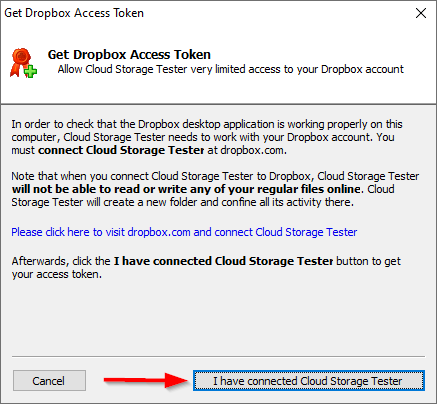The width and height of the screenshot is (437, 404).
Task: Click bold connect Cloud Storage Tester text
Action: point(121,150)
